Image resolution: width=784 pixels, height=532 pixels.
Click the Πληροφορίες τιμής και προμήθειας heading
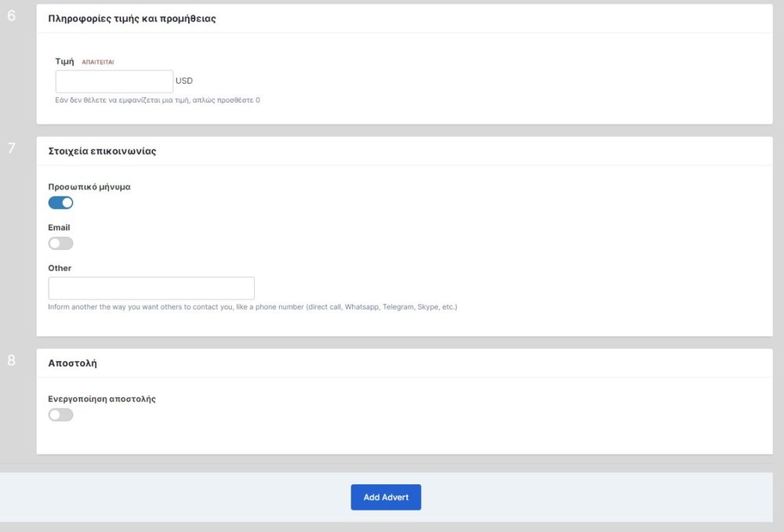pos(132,19)
